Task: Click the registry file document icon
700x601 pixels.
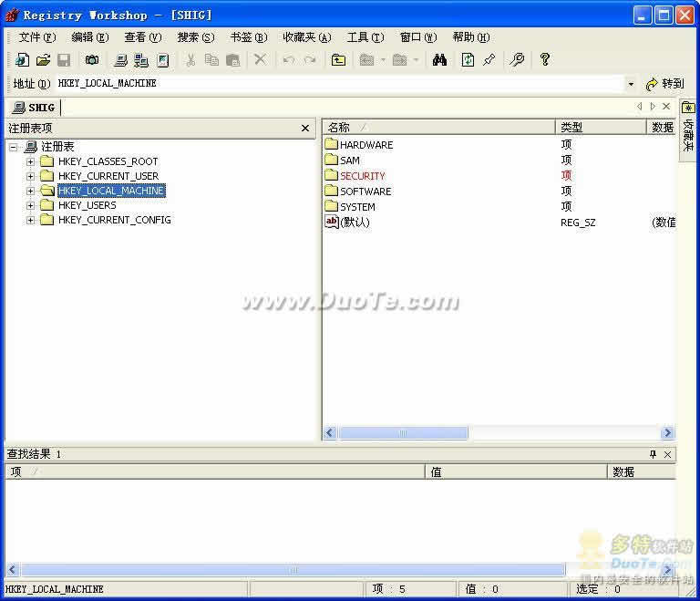Action: 163,60
